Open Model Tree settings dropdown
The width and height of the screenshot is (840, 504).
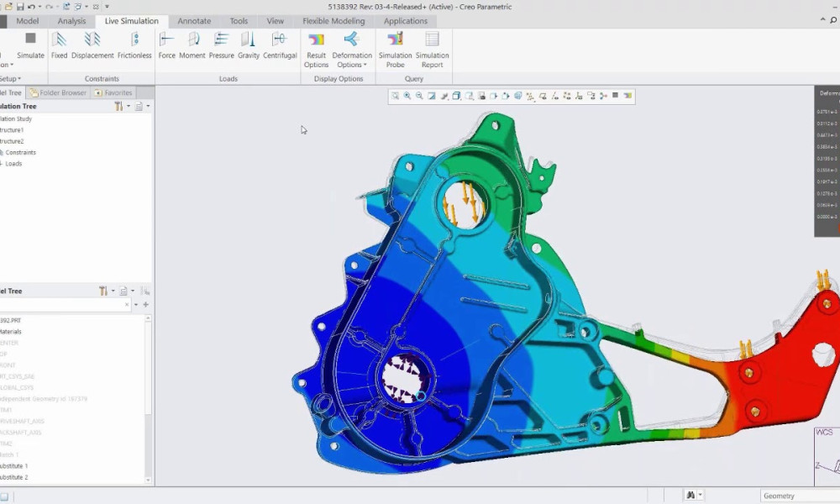pos(107,291)
